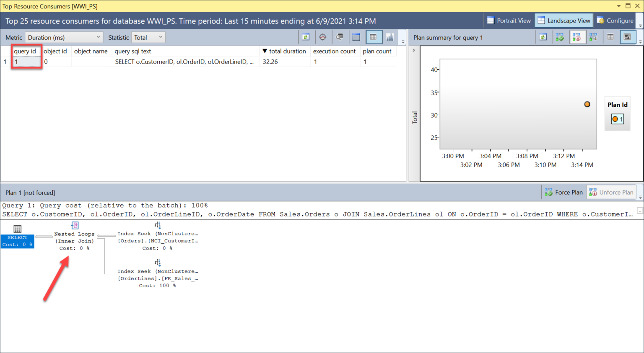Open the view query text icon
Image resolution: width=644 pixels, height=353 pixels.
click(339, 37)
